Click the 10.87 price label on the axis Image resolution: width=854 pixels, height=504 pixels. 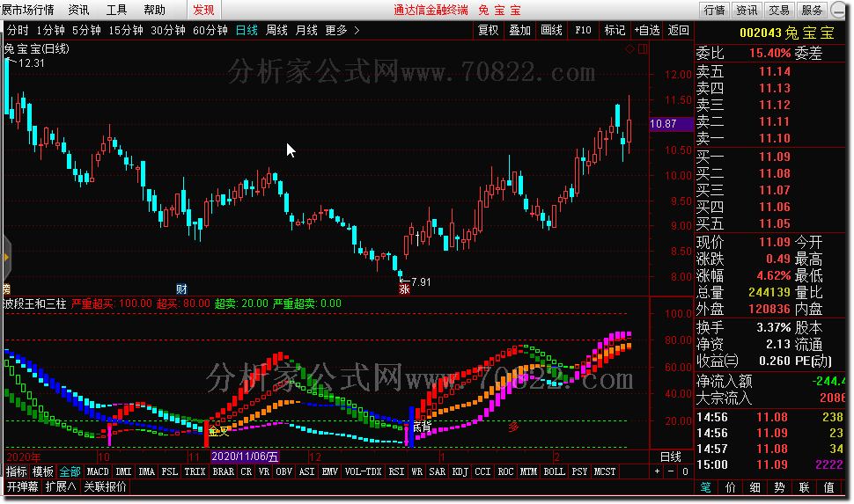pos(671,124)
